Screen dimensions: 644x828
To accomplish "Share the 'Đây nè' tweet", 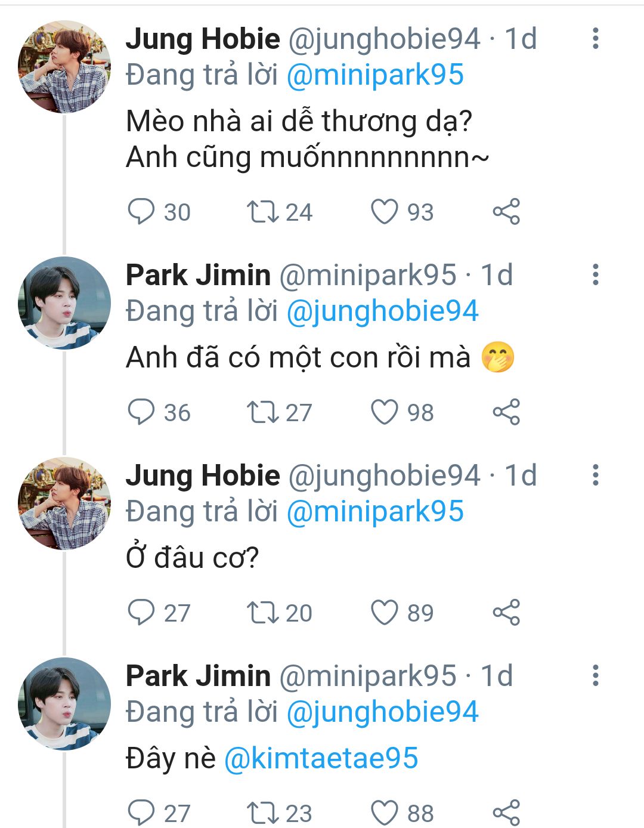I will click(506, 812).
